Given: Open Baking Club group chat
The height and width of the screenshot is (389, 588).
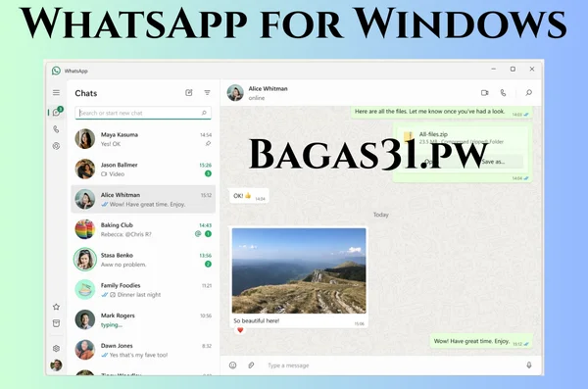Looking at the screenshot, I should click(143, 229).
